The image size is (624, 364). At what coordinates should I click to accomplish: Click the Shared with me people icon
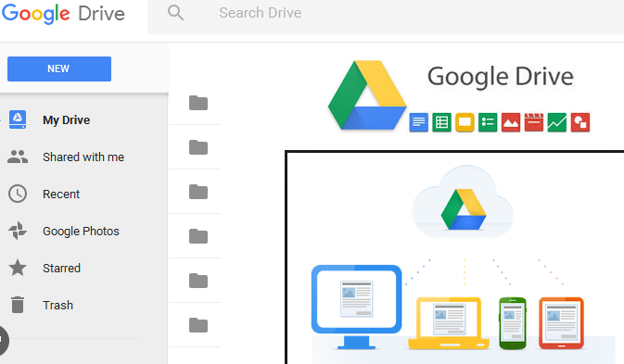pos(18,157)
